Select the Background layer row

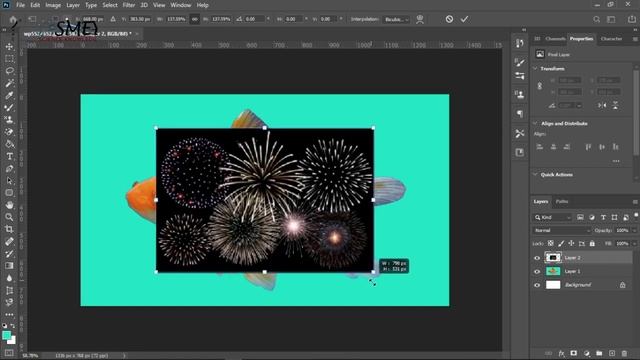point(582,285)
